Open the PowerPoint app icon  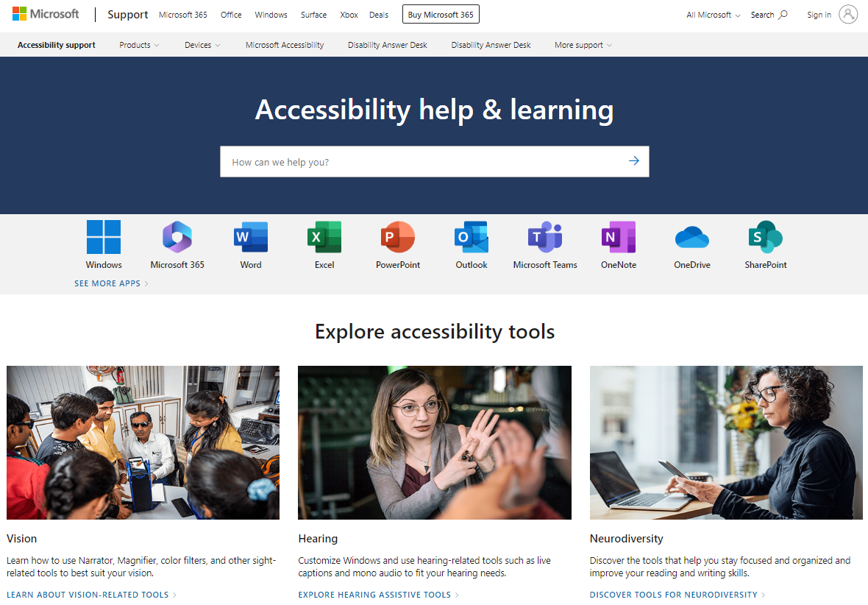click(x=398, y=238)
